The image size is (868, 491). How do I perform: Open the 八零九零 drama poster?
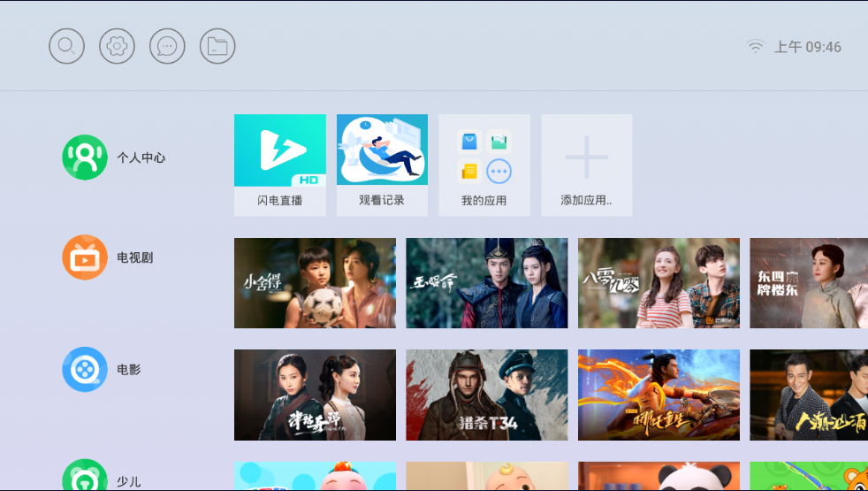click(659, 283)
